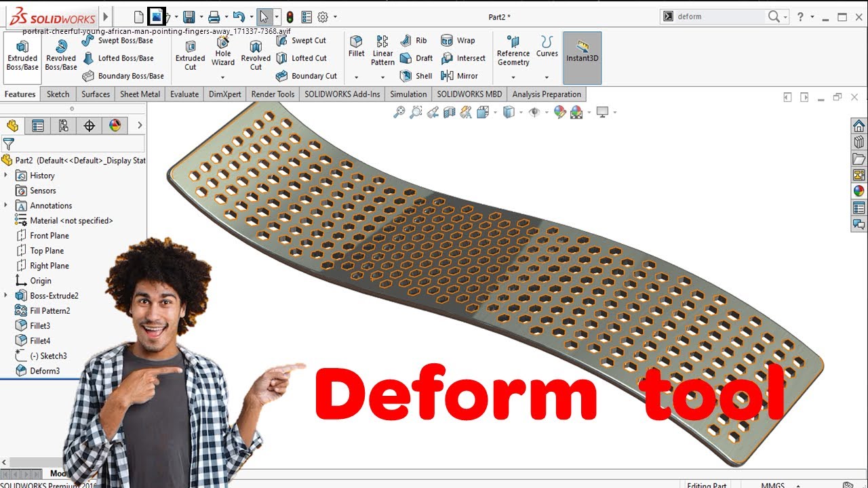Select the Revolved Boss/Base tool
This screenshot has width=868, height=488.
point(61,56)
